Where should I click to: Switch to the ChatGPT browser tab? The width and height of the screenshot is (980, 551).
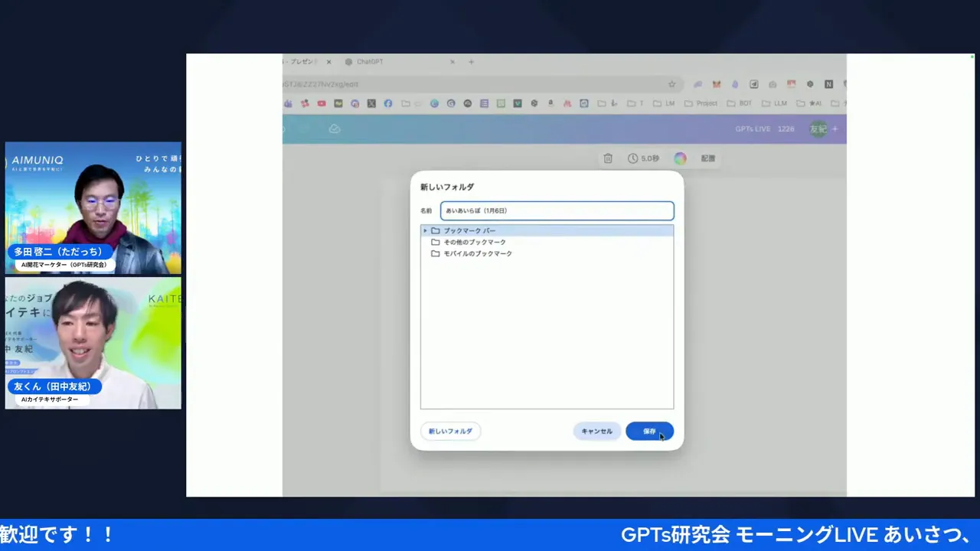click(370, 61)
